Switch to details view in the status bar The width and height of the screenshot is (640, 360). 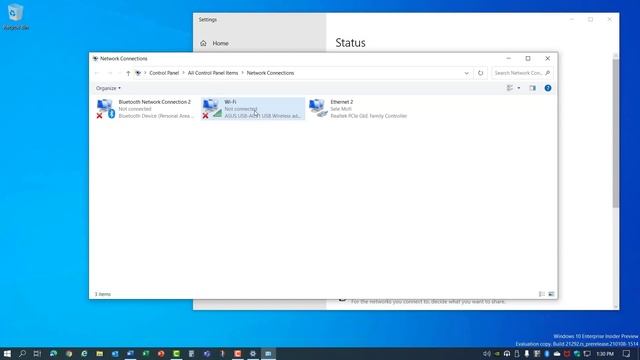coord(542,294)
